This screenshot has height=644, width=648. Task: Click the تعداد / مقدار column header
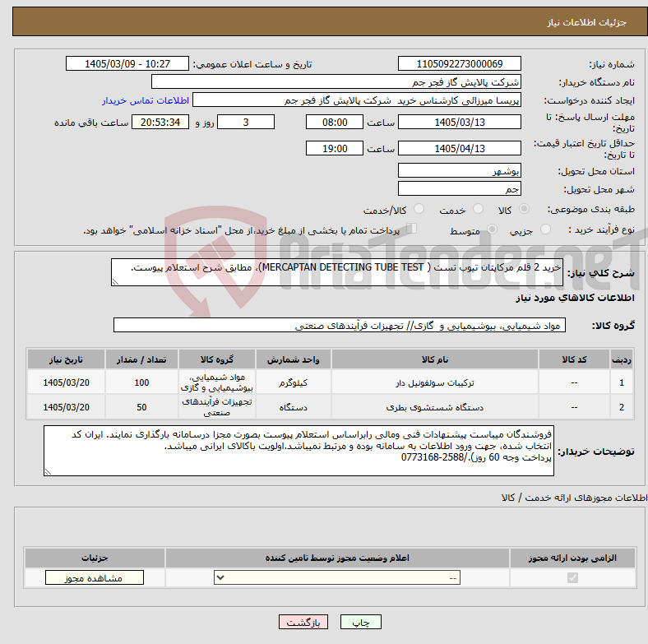click(x=141, y=359)
